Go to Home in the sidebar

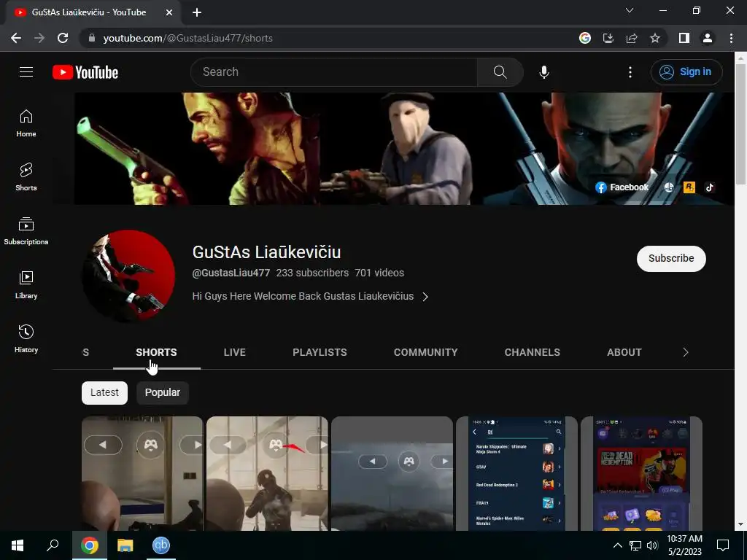[x=26, y=123]
